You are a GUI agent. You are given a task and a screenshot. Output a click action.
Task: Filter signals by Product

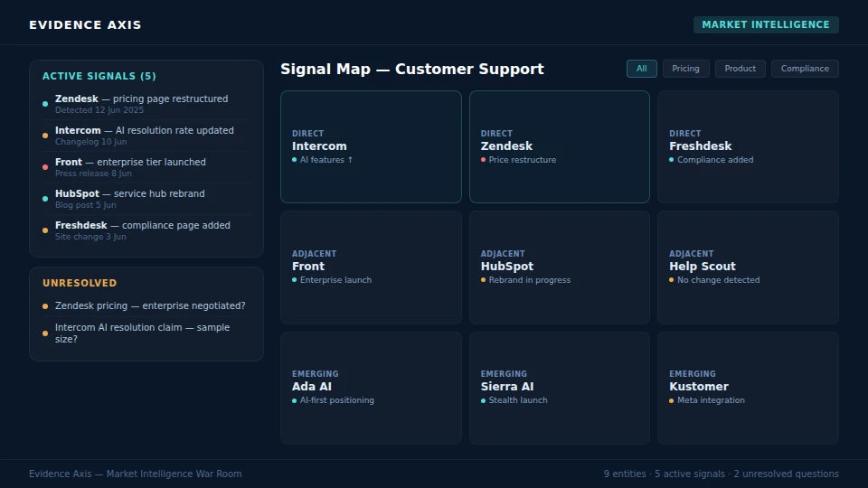coord(740,69)
